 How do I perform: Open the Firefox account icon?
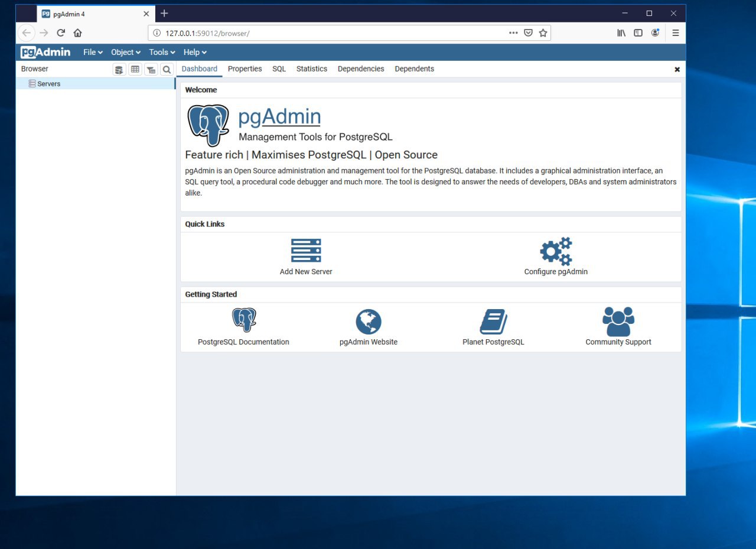pyautogui.click(x=655, y=33)
